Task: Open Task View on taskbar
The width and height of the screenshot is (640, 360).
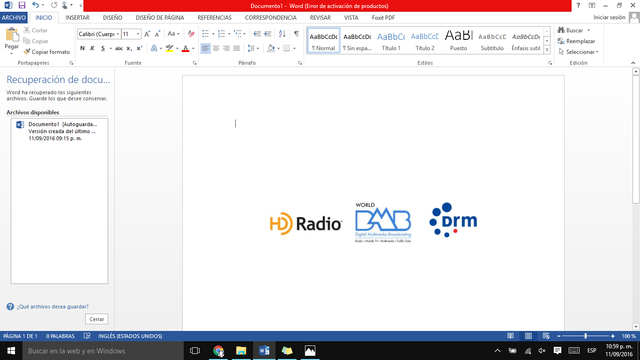Action: [x=195, y=351]
